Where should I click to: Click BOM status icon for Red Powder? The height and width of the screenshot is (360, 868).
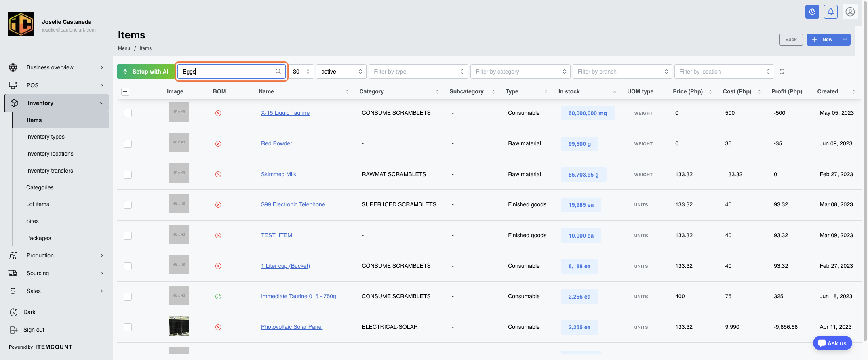[x=218, y=144]
